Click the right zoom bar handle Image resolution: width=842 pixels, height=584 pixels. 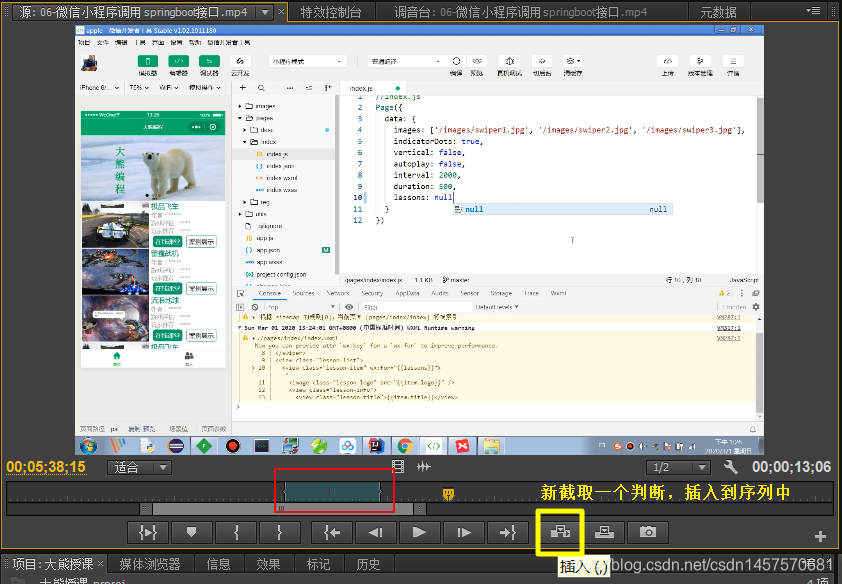[420, 508]
